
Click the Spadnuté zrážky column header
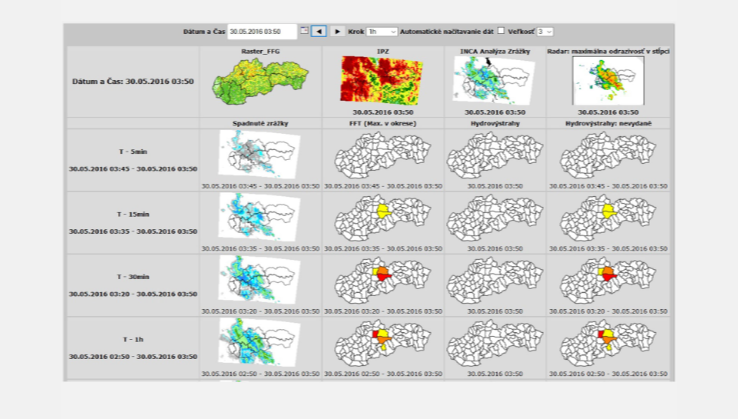coord(259,123)
